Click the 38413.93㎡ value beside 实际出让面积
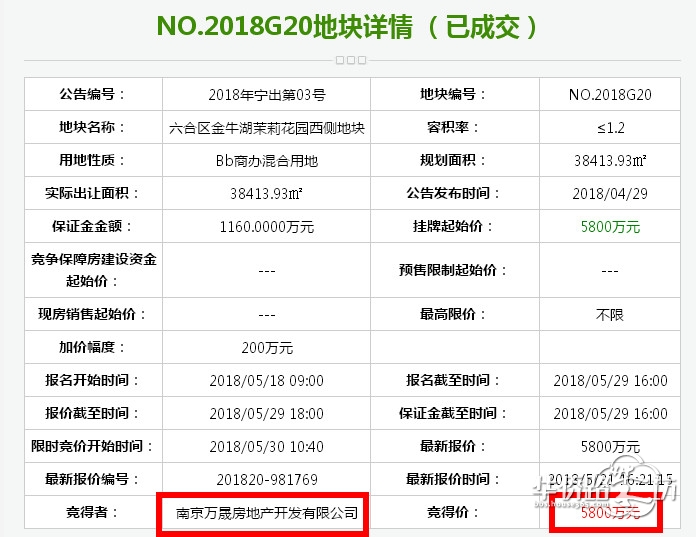 pos(266,193)
